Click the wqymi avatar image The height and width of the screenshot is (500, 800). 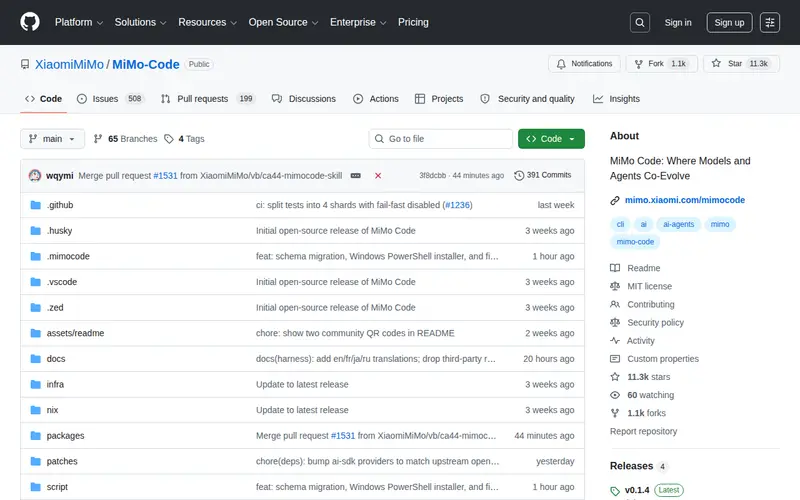click(35, 176)
